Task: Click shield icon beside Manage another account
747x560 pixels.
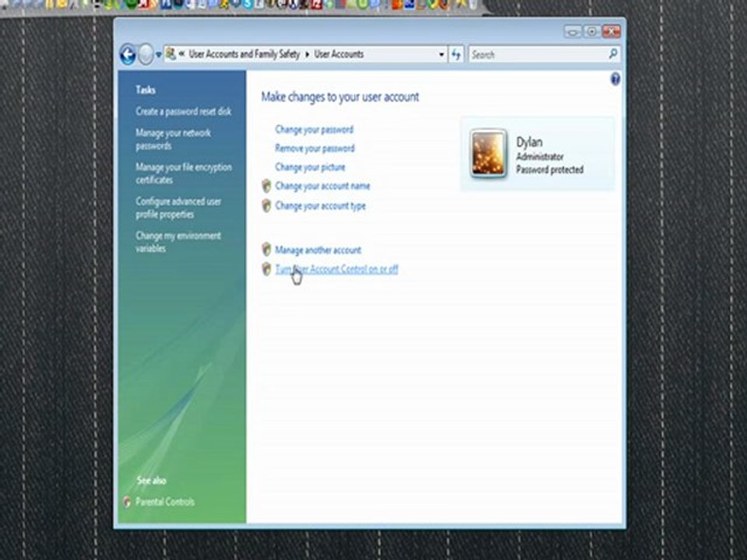Action: [x=267, y=250]
